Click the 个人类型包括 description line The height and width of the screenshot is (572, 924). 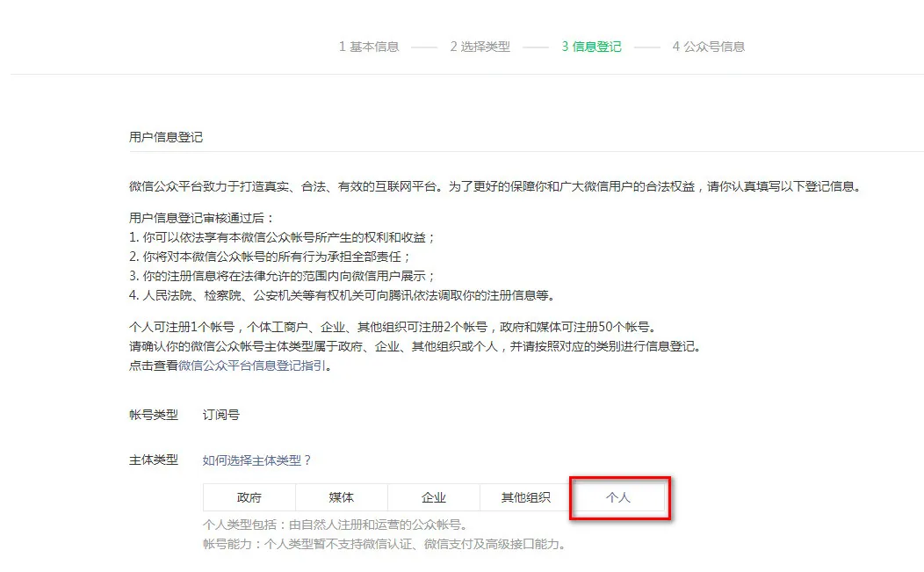pos(334,525)
